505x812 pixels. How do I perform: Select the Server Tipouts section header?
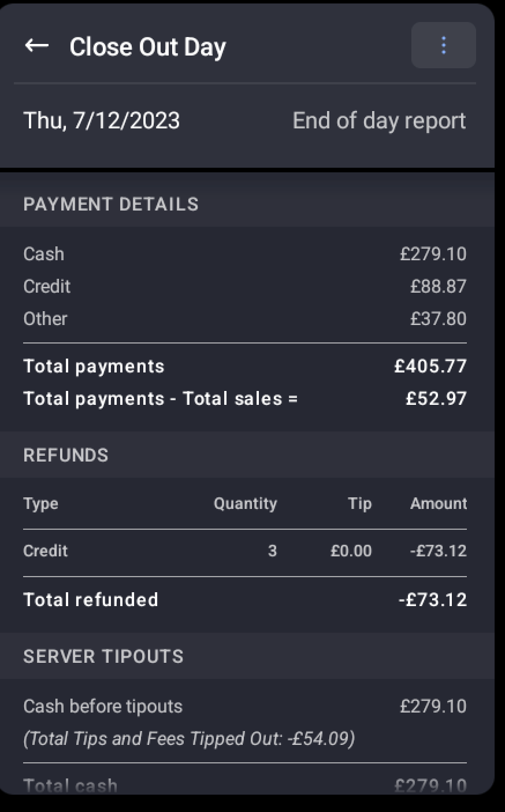pos(103,656)
